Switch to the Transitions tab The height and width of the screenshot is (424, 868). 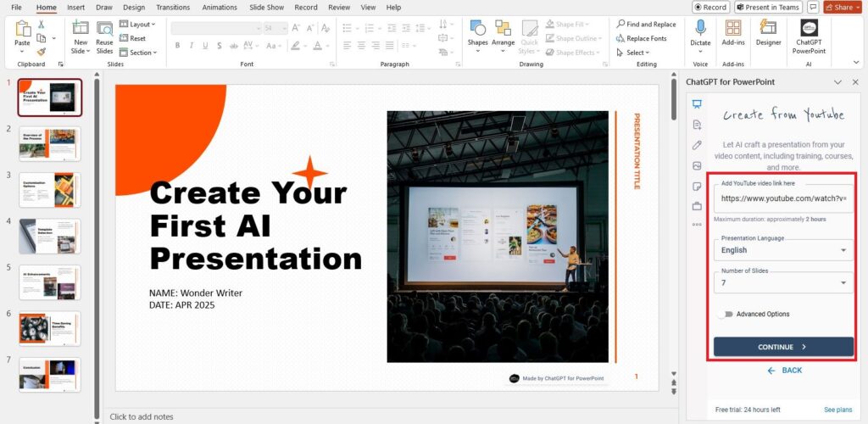173,7
